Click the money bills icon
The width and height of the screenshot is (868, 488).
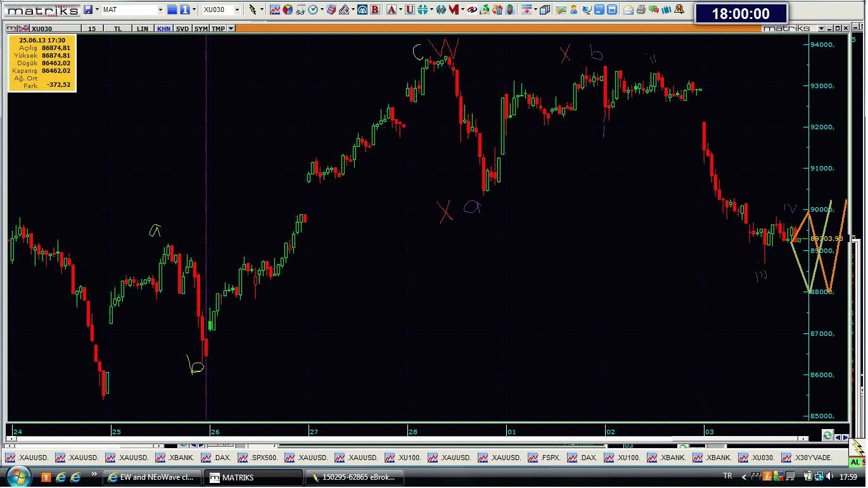561,10
